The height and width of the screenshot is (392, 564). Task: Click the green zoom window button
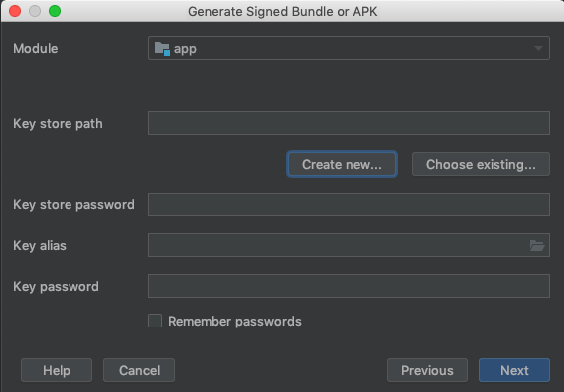pos(55,11)
